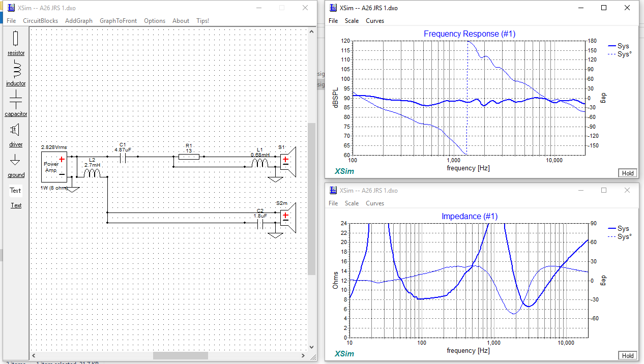Viewport: 644px width, 364px height.
Task: Open the CircuitBlocks menu
Action: point(41,21)
